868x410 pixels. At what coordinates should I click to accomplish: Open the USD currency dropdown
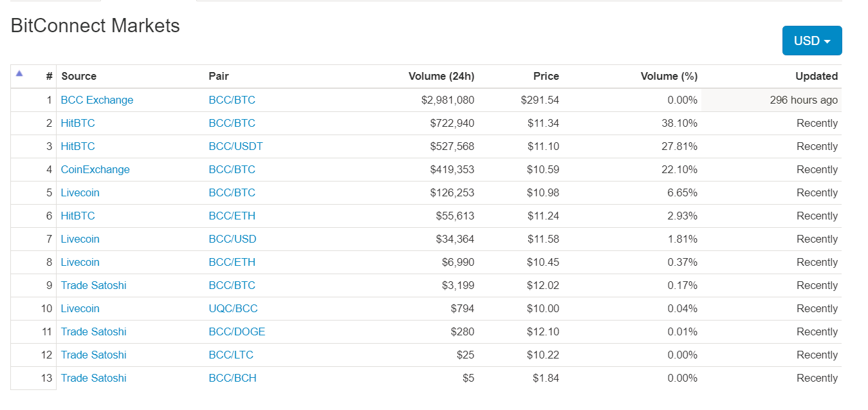[x=812, y=41]
